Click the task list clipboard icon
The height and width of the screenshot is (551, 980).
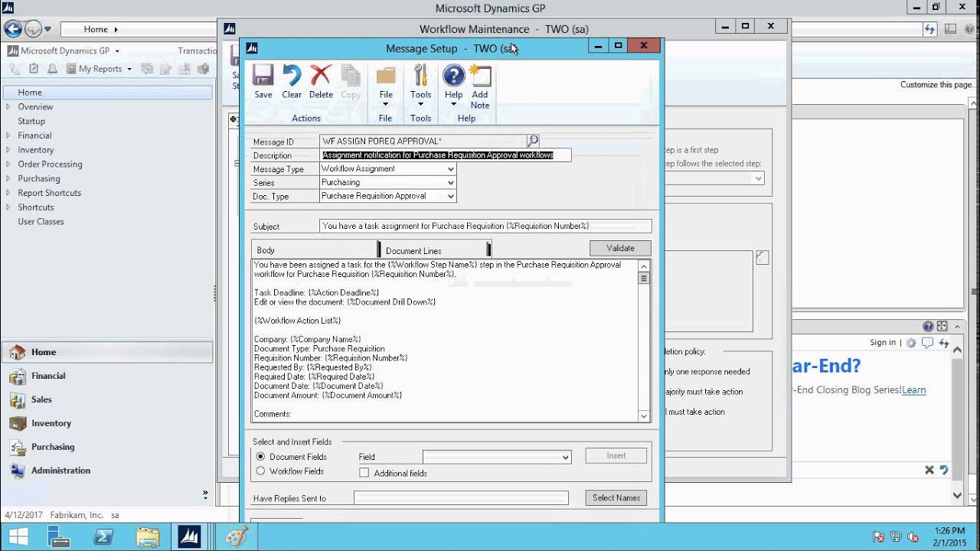click(x=34, y=69)
